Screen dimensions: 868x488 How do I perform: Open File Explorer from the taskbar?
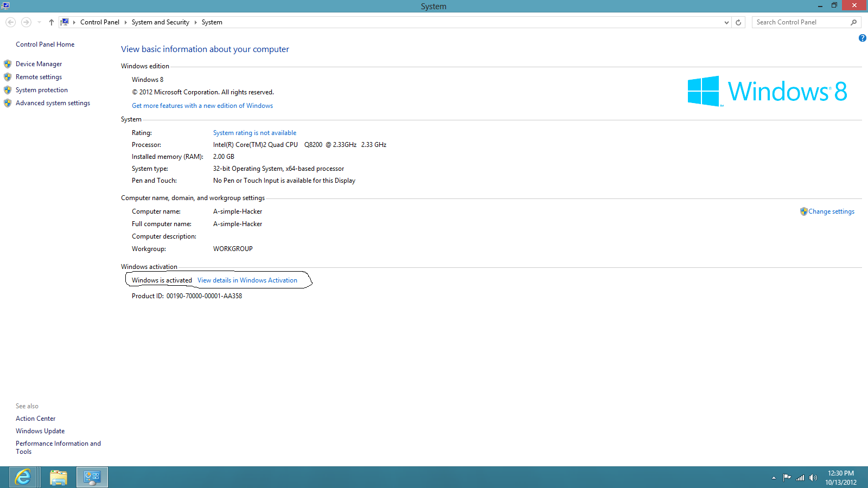[x=58, y=477]
